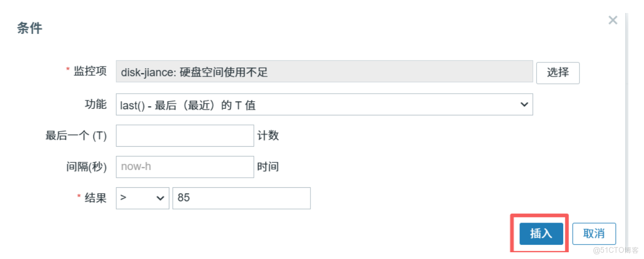Click the 间隔(秒) label
The width and height of the screenshot is (644, 259).
coord(86,167)
